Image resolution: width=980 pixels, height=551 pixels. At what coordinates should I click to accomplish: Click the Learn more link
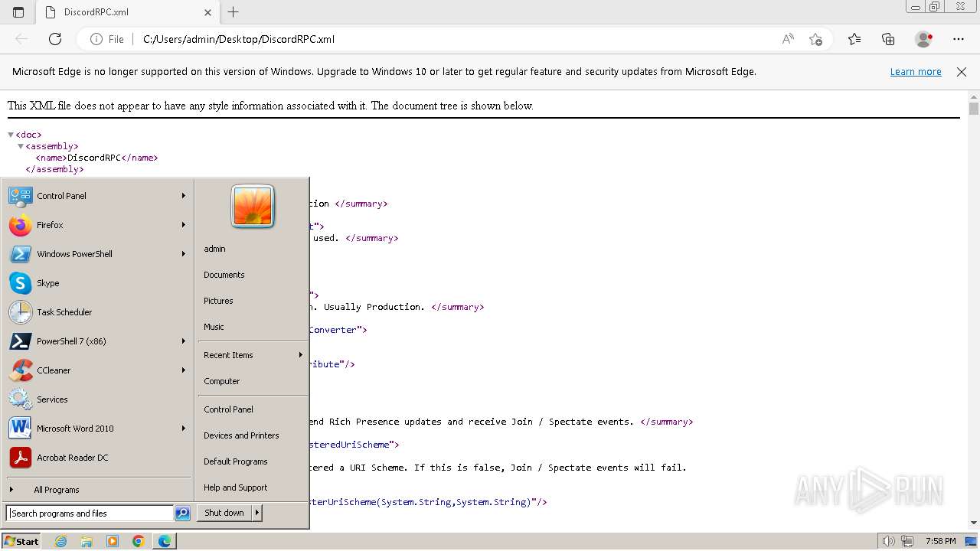tap(916, 72)
